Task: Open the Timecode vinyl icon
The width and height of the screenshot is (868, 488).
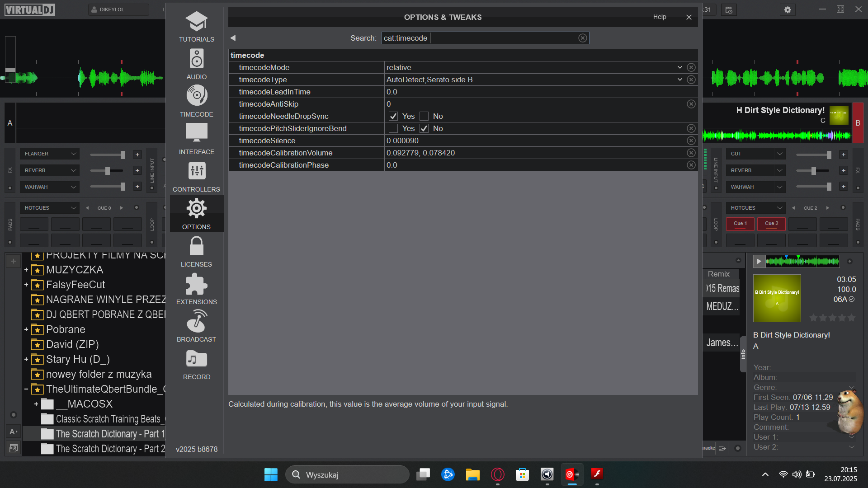Action: [x=197, y=96]
